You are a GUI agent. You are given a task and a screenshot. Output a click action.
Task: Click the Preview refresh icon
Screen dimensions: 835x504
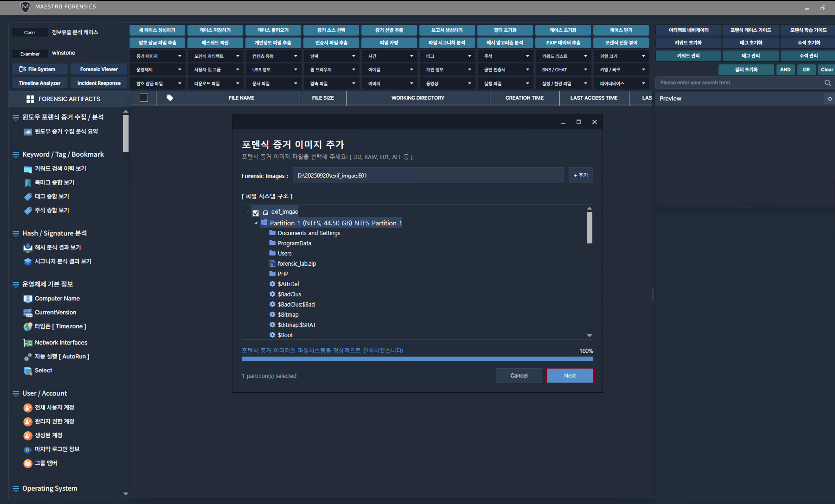(830, 99)
